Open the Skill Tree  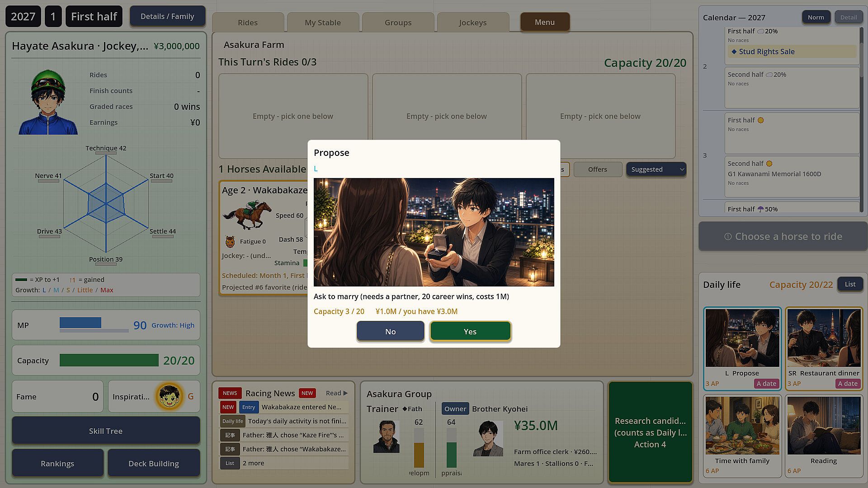(x=106, y=431)
